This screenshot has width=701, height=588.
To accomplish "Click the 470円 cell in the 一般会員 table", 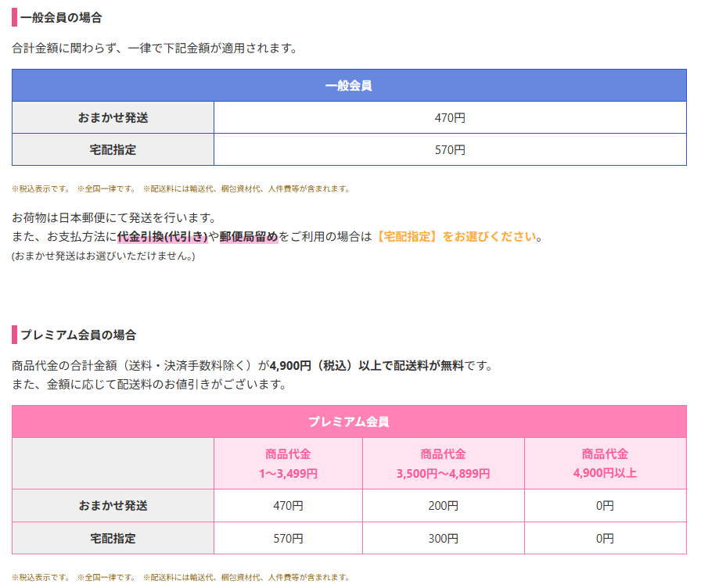I will [x=450, y=117].
